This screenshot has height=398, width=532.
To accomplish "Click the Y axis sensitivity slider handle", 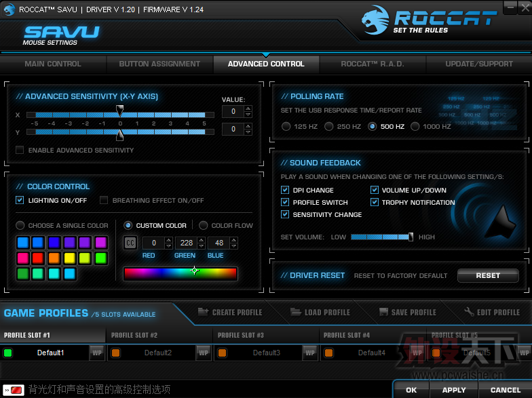I will tap(119, 136).
